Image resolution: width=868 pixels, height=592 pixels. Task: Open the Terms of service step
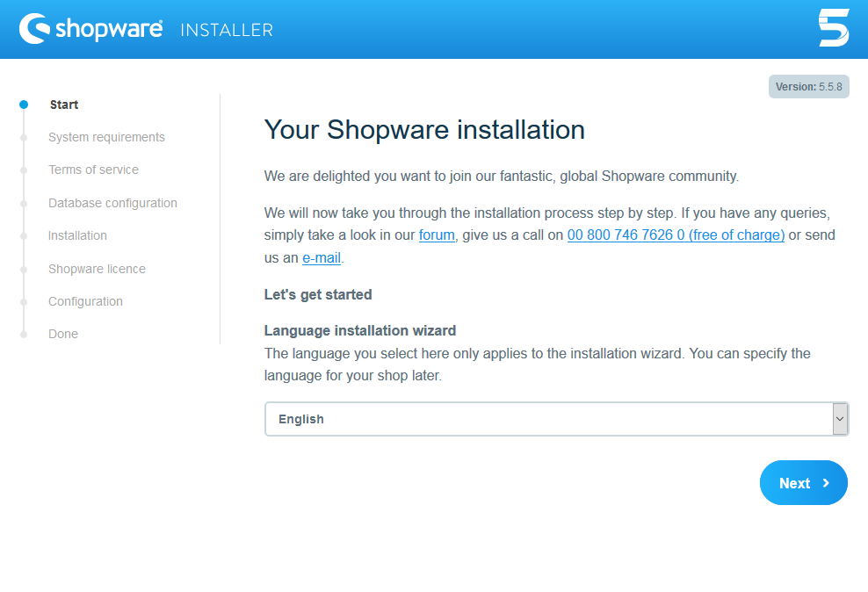(93, 170)
